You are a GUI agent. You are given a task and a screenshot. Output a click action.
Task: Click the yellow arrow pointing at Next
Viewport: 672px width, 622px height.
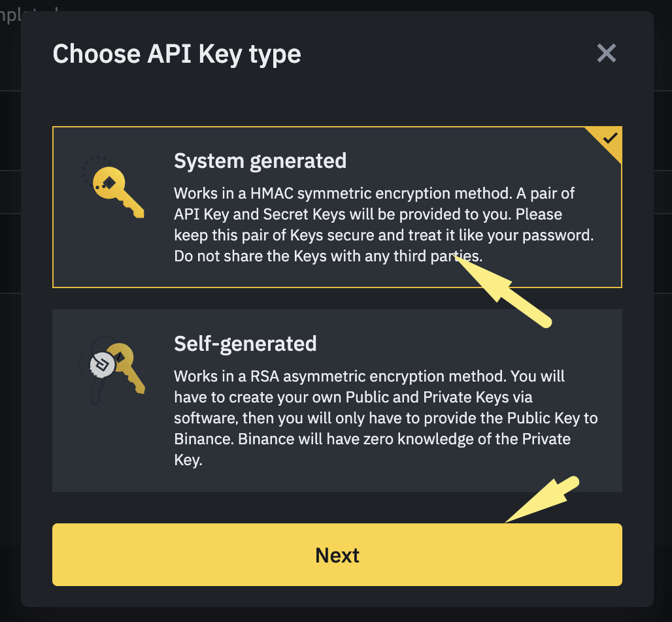coord(542,500)
